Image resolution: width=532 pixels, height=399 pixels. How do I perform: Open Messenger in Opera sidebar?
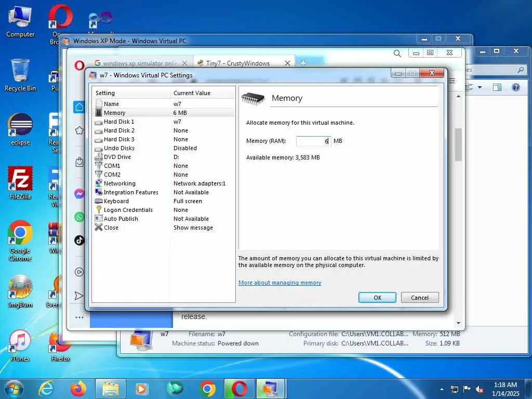pyautogui.click(x=79, y=194)
